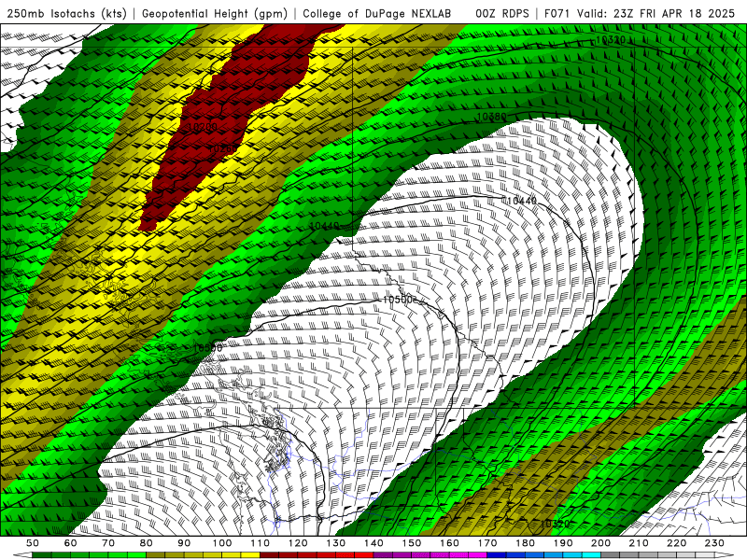The height and width of the screenshot is (560, 747).
Task: Select the "Geopotential Height (gpm)" header label
Action: (x=215, y=13)
